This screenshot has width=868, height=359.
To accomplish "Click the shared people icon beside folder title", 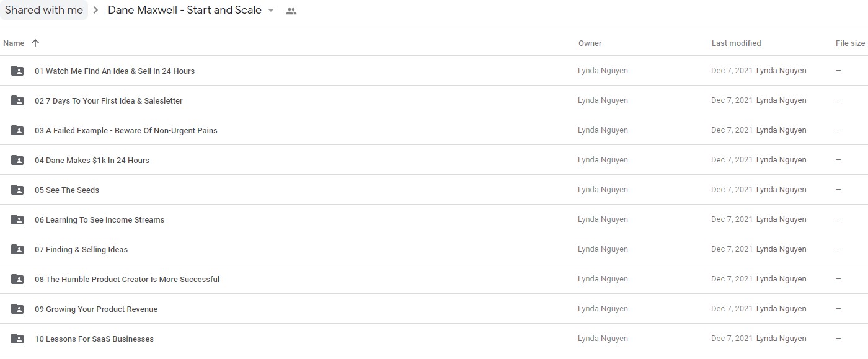I will point(291,11).
